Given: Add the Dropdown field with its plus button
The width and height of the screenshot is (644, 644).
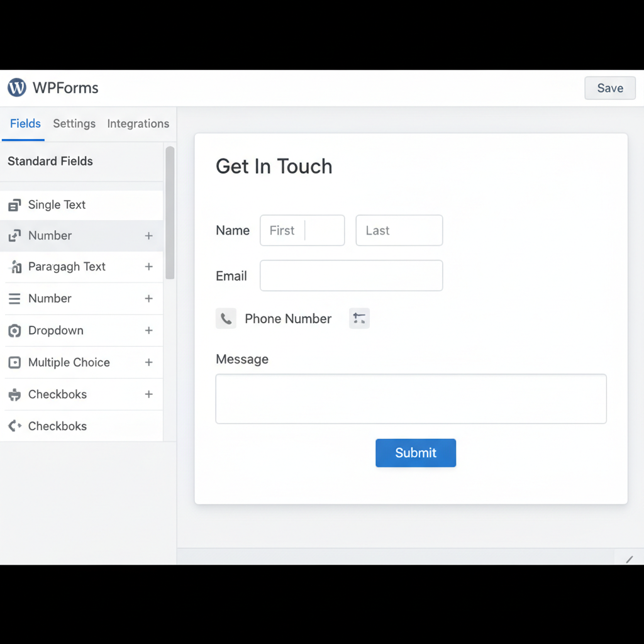Looking at the screenshot, I should click(148, 330).
